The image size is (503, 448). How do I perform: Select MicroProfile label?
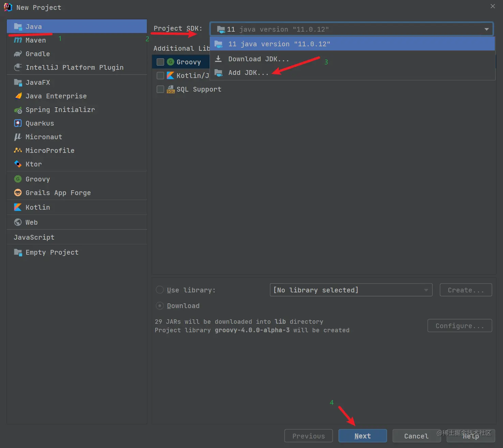pos(50,150)
